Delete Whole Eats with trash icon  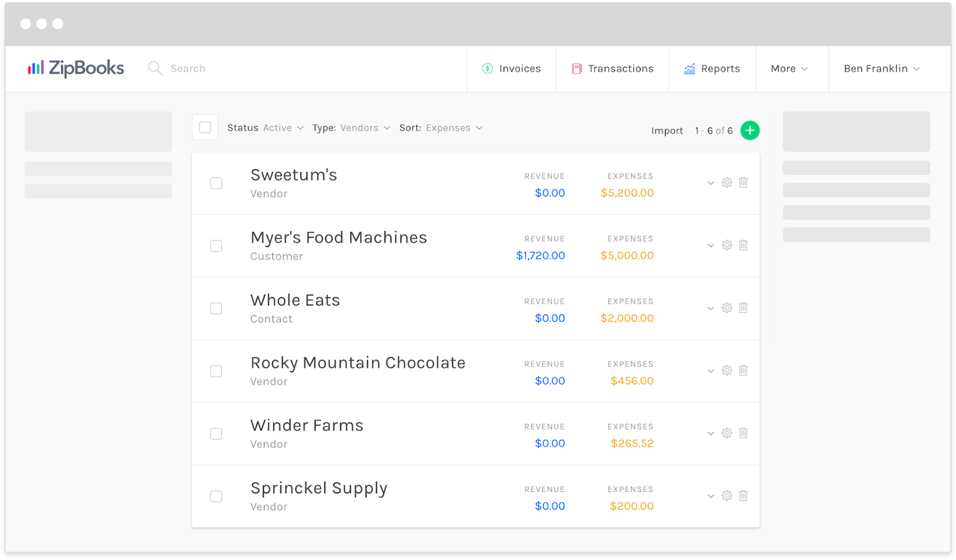743,308
